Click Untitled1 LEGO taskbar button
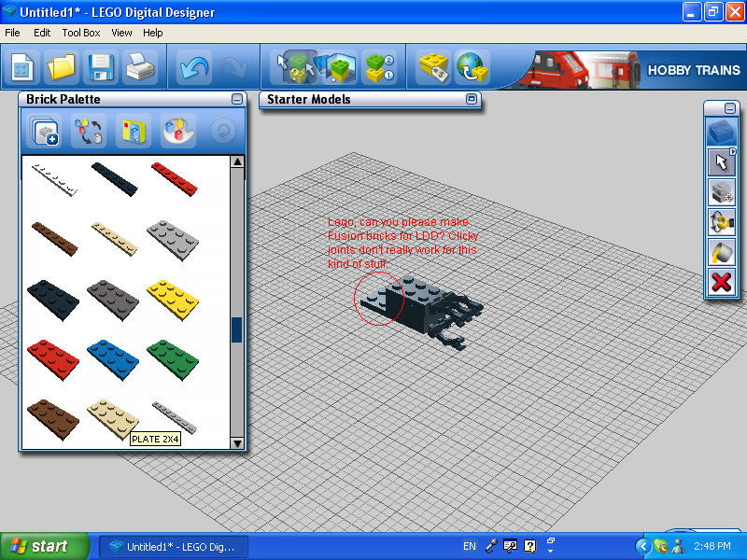Image resolution: width=747 pixels, height=560 pixels. point(174,547)
